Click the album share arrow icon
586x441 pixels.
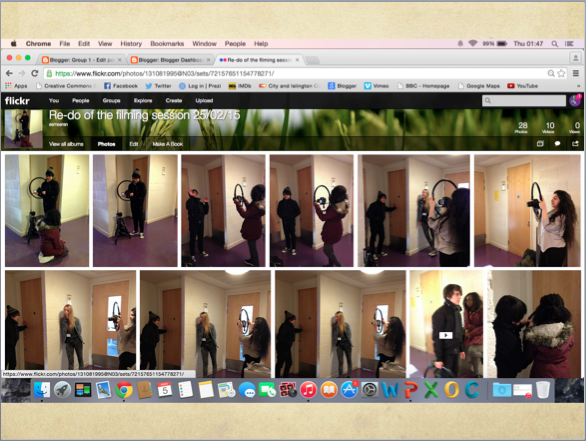tap(575, 144)
